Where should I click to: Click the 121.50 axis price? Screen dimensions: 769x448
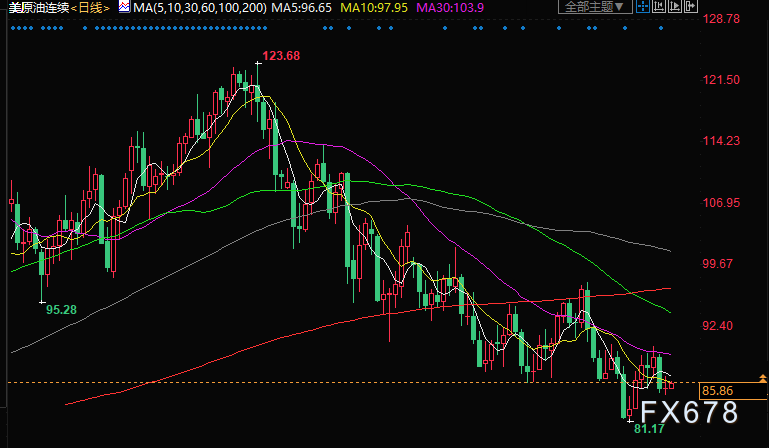point(721,79)
